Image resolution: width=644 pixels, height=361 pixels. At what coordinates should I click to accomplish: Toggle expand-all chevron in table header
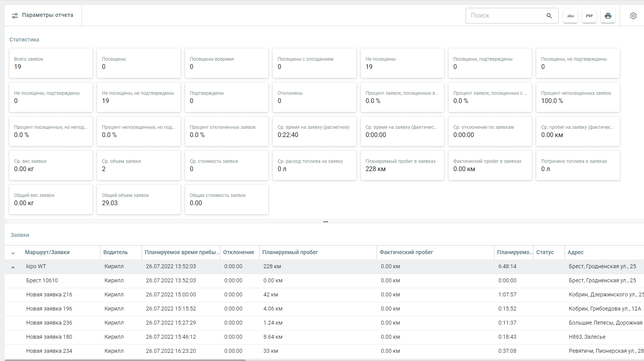[x=13, y=253]
